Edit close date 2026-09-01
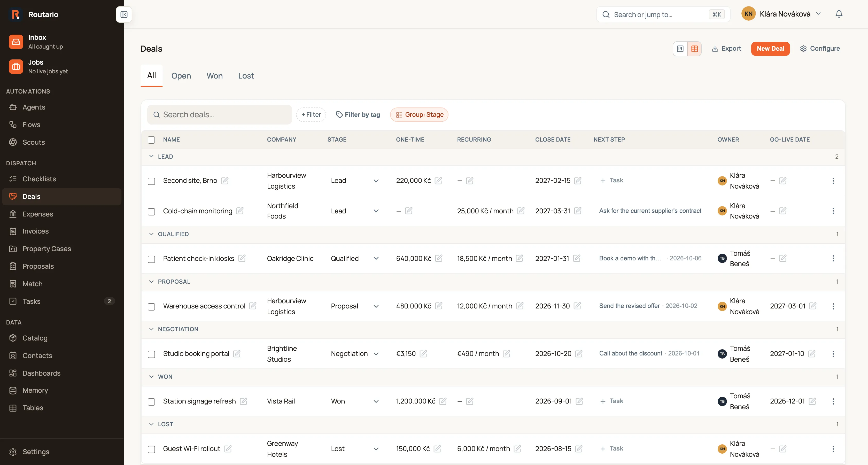The width and height of the screenshot is (868, 465). [579, 401]
